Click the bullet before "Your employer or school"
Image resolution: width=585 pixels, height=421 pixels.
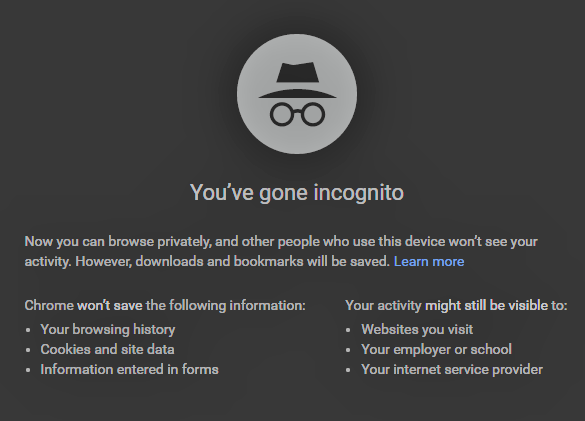click(x=348, y=350)
